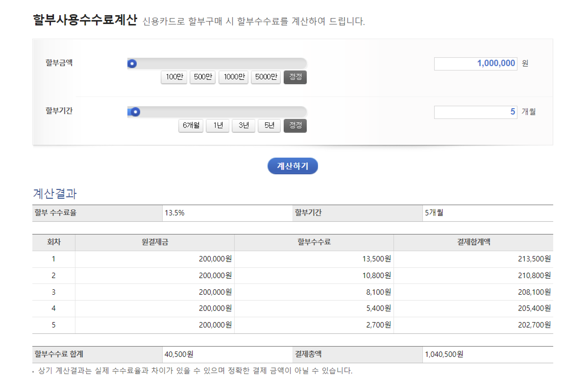
Task: Click the 할부금액 slider handle
Action: [x=132, y=64]
